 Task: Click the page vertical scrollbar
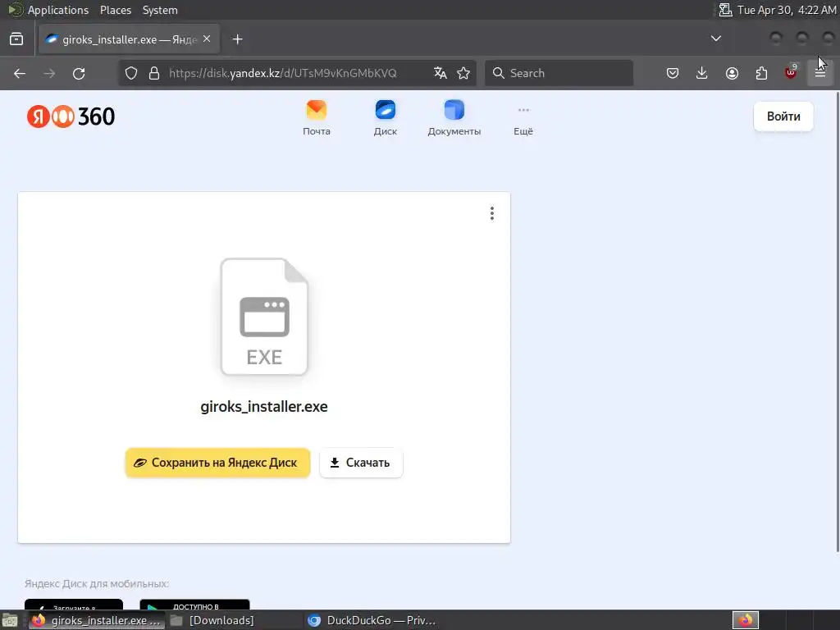838,322
